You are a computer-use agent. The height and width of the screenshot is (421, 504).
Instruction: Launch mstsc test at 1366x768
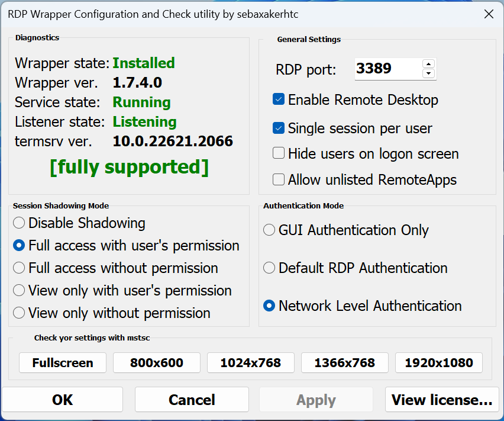tap(344, 363)
